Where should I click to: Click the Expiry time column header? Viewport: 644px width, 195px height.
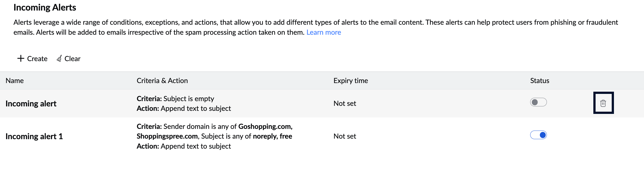click(350, 81)
